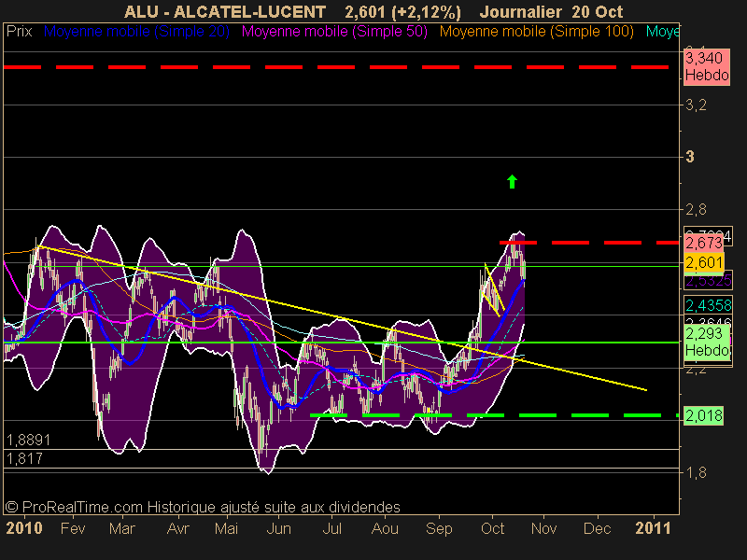The width and height of the screenshot is (747, 560).
Task: Click the '1,8891' horizontal level label
Action: tap(29, 440)
